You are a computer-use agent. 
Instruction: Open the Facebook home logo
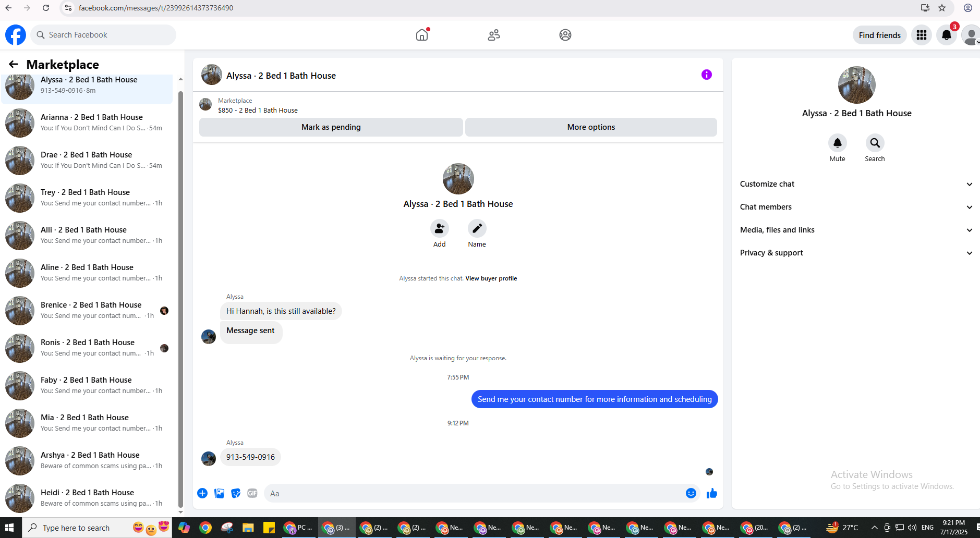(x=16, y=35)
